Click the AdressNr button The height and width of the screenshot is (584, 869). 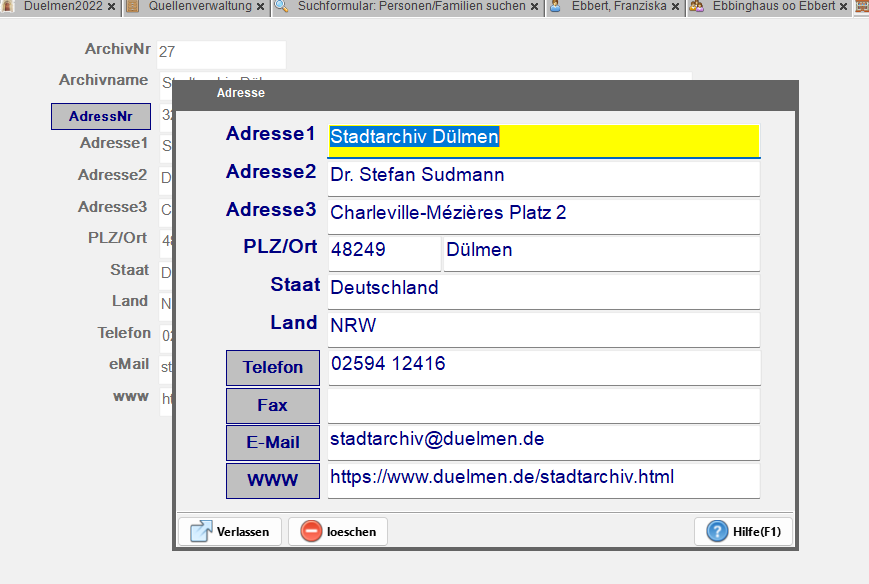point(100,117)
